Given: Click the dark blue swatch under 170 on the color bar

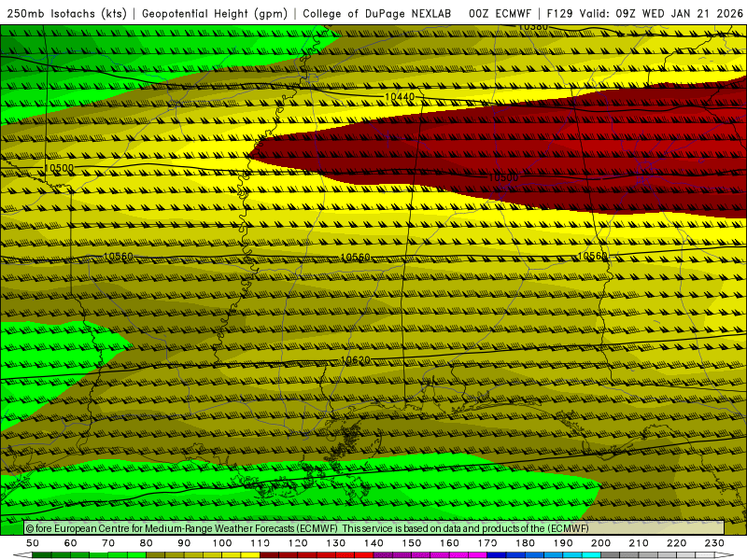Looking at the screenshot, I should click(x=497, y=555).
